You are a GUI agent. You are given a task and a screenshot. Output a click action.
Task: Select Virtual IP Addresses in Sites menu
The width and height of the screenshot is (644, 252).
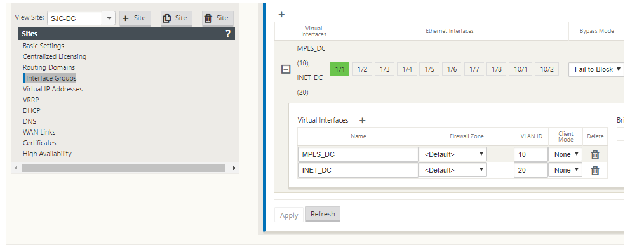point(53,89)
